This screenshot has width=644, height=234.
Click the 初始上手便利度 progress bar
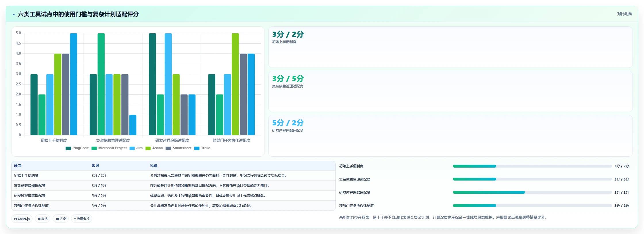pos(532,166)
